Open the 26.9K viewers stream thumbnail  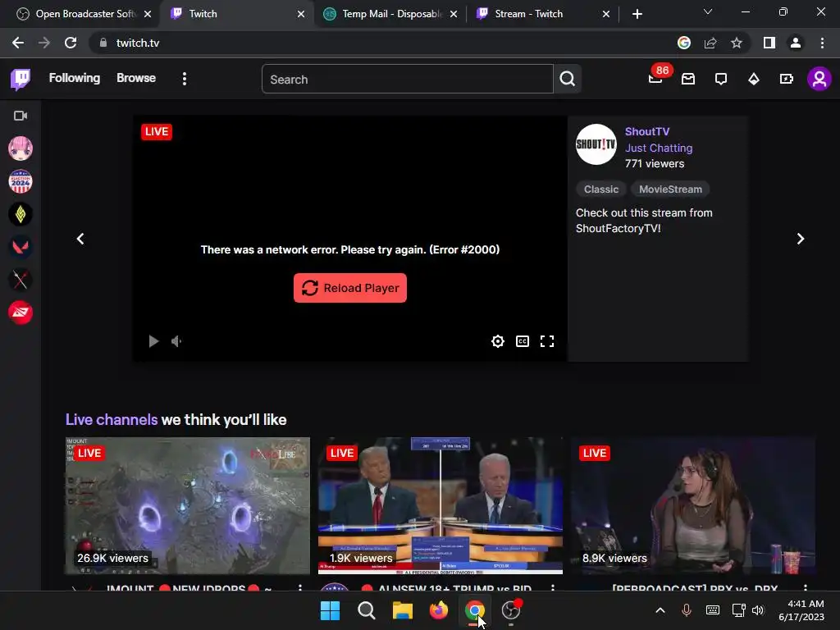pos(188,505)
